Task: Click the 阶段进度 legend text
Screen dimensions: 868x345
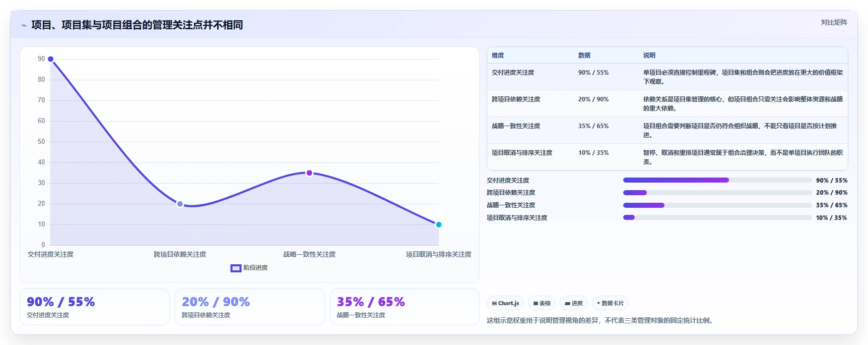Action: 255,268
